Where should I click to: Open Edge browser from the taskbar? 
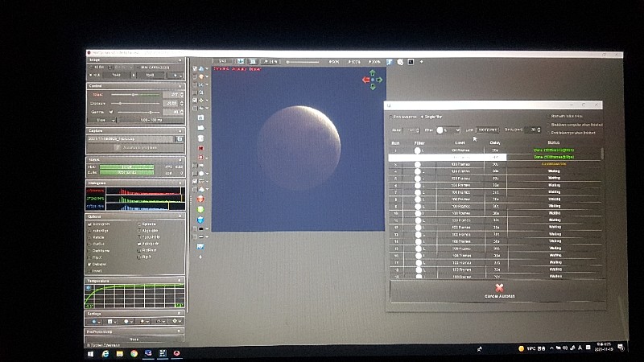[105, 353]
